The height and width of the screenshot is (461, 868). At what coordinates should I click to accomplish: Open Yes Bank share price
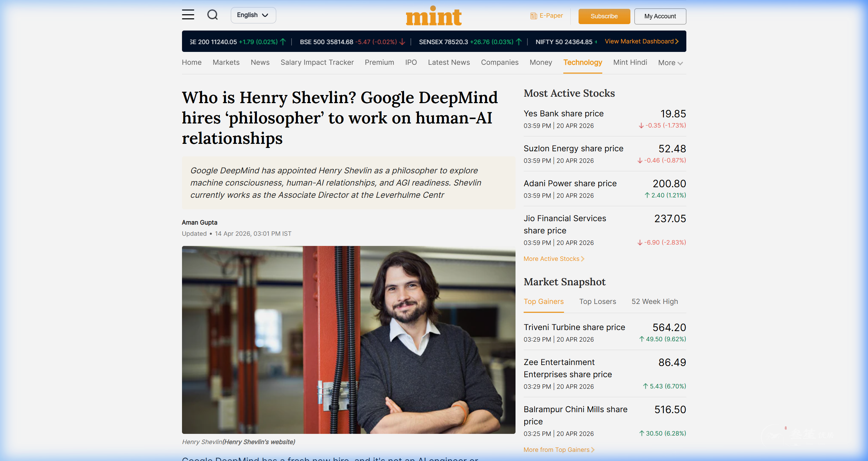click(563, 114)
